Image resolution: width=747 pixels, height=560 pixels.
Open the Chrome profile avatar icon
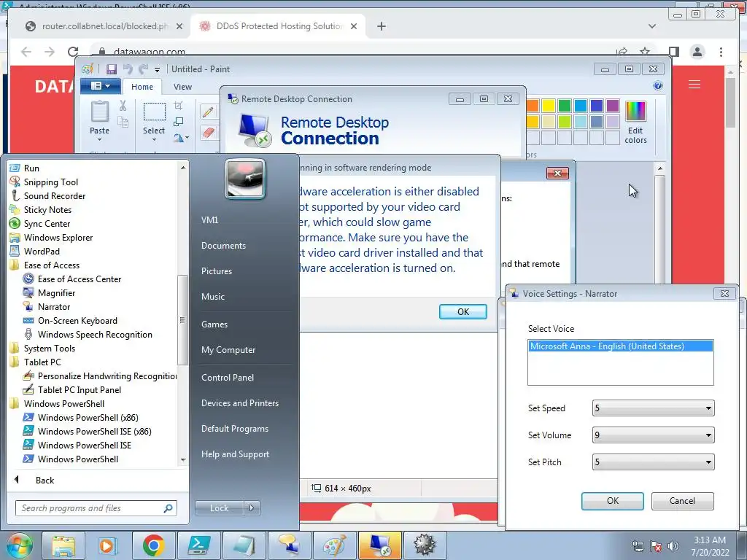(697, 52)
